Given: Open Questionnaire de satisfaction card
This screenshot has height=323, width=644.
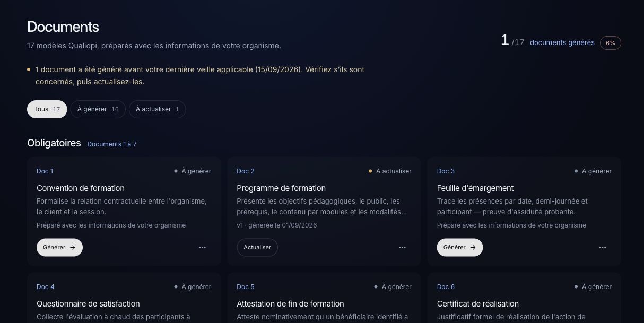Looking at the screenshot, I should click(124, 298).
